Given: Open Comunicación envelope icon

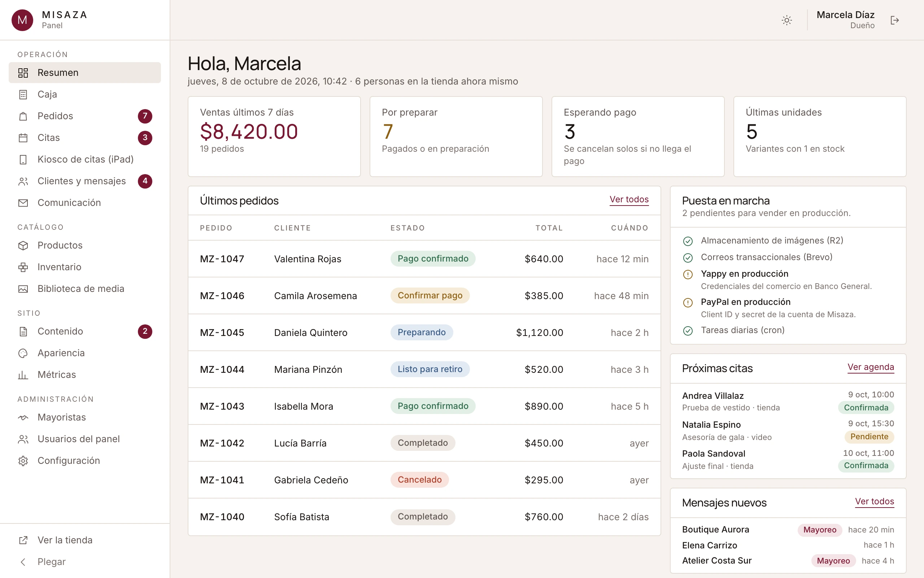Looking at the screenshot, I should coord(23,203).
